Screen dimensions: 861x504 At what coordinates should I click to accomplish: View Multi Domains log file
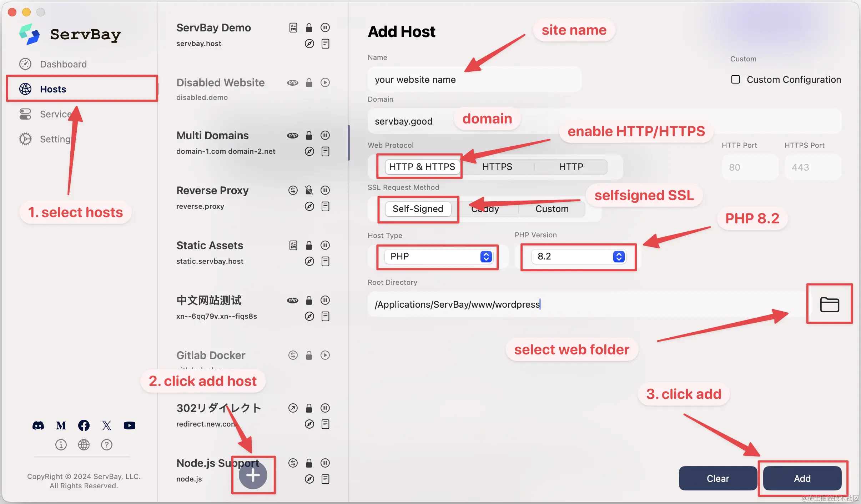point(325,151)
